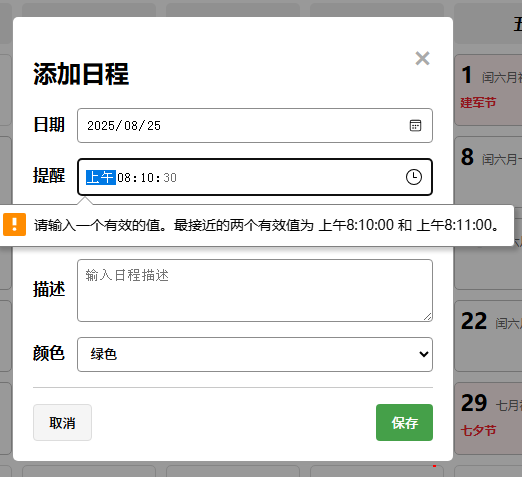Grab the description textarea resize handle

(428, 317)
